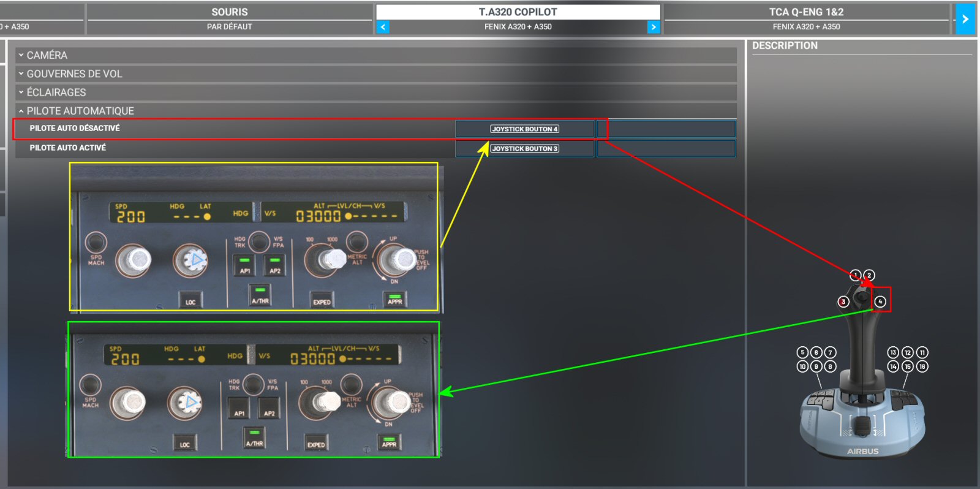Image resolution: width=980 pixels, height=489 pixels.
Task: Click the heading knob in yellow-framed panel
Action: pos(190,260)
